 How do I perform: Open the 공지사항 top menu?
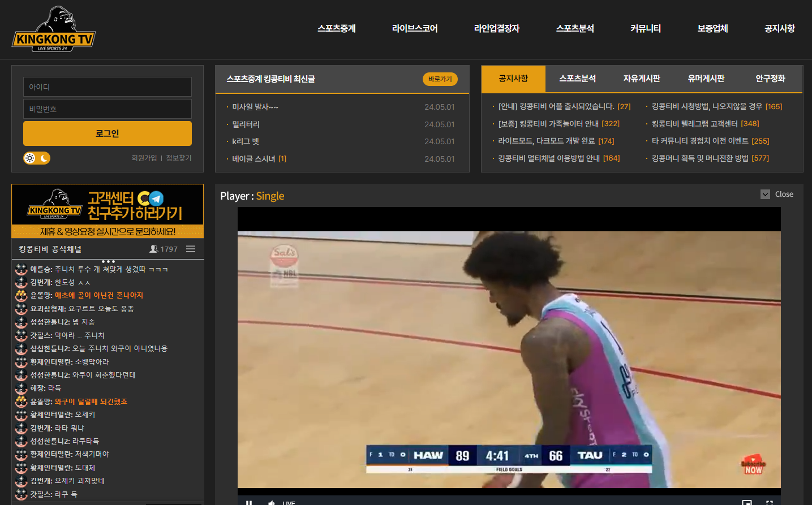tap(780, 28)
